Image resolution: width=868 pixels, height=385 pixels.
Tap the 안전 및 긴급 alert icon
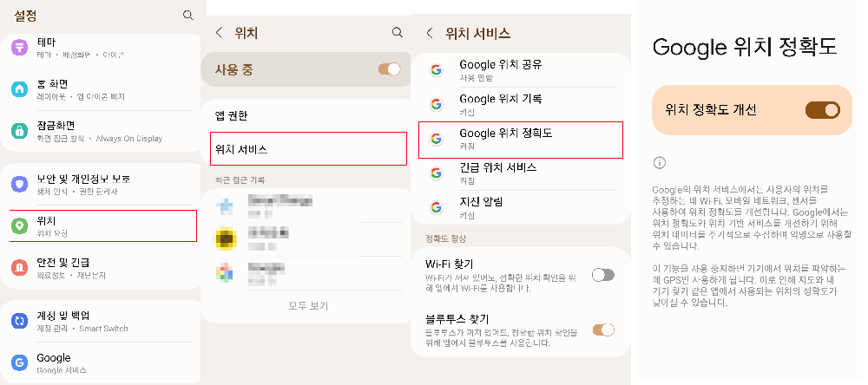point(19,268)
